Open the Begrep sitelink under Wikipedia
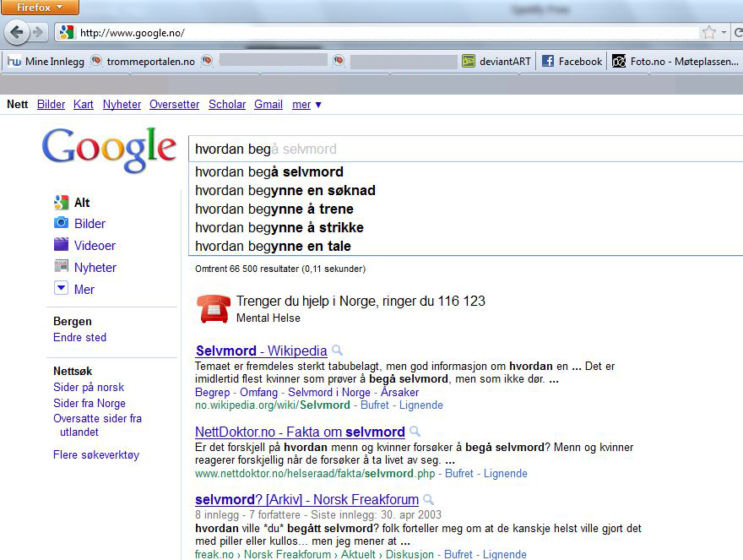743x560 pixels. [x=212, y=392]
